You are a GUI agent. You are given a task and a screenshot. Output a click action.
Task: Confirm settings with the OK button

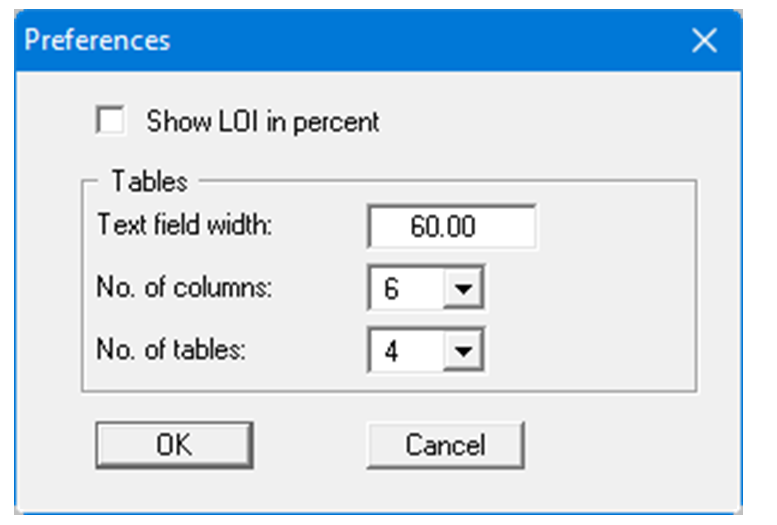coord(174,444)
